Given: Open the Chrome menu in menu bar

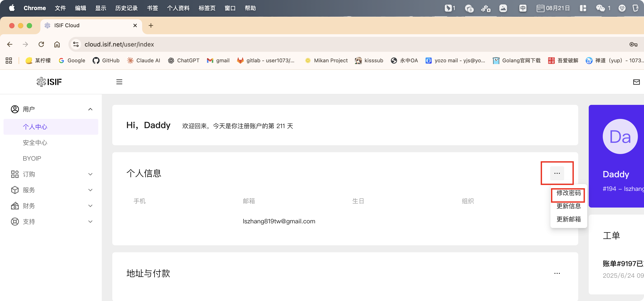Looking at the screenshot, I should [x=35, y=8].
